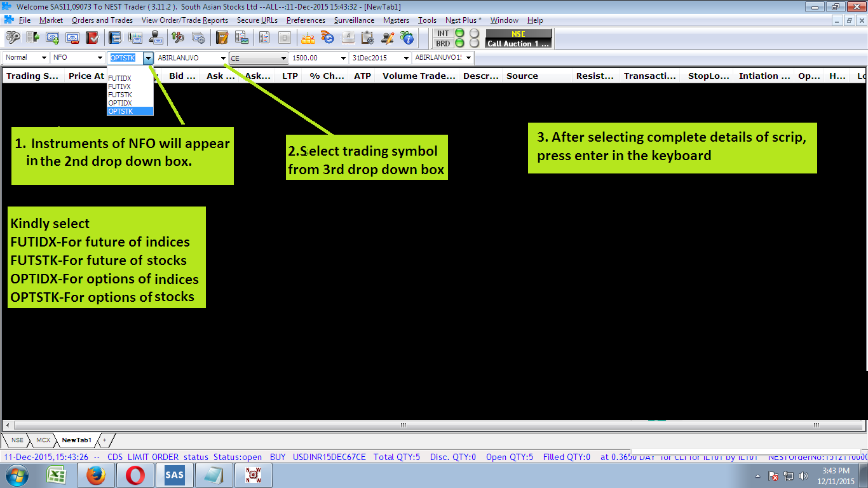Viewport: 868px width, 488px height.
Task: Select the NewTab1 tab
Action: (76, 440)
